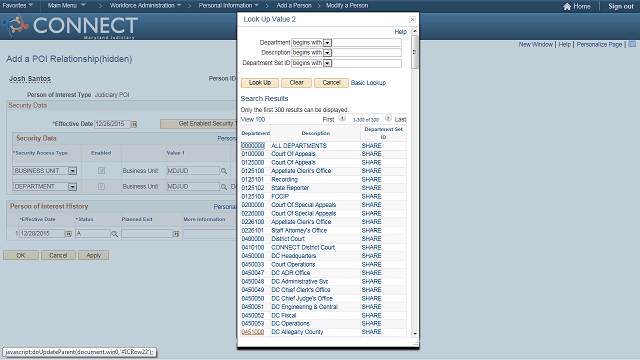Open Description 'begins with' operator dropdown
The image size is (640, 360).
pyautogui.click(x=327, y=53)
